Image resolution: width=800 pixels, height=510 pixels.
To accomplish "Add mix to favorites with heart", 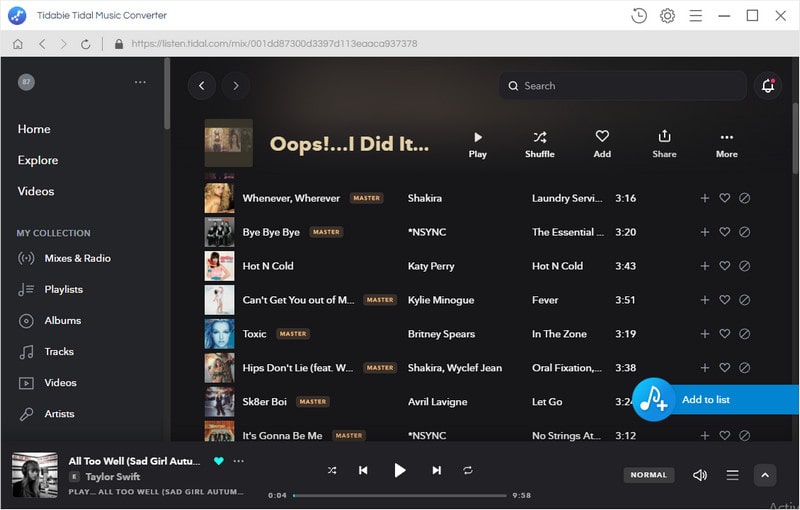I will point(602,145).
